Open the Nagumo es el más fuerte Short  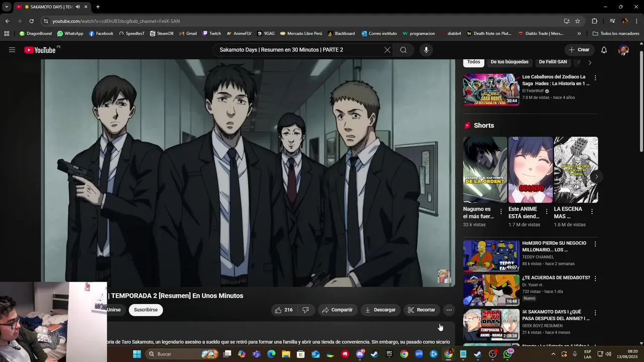(x=485, y=170)
